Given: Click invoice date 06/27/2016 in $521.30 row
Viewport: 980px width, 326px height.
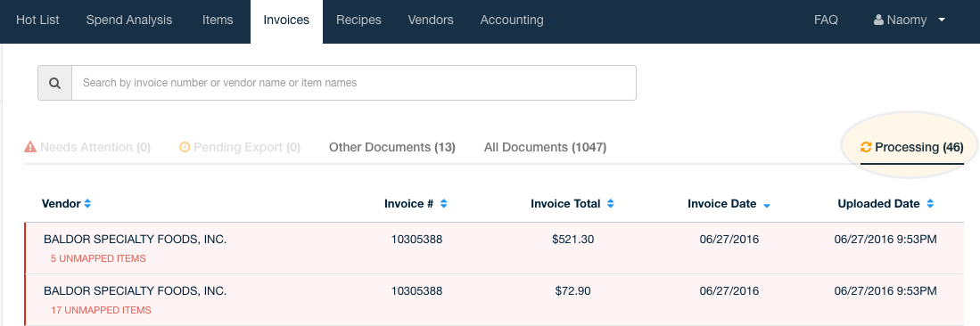Looking at the screenshot, I should (729, 240).
